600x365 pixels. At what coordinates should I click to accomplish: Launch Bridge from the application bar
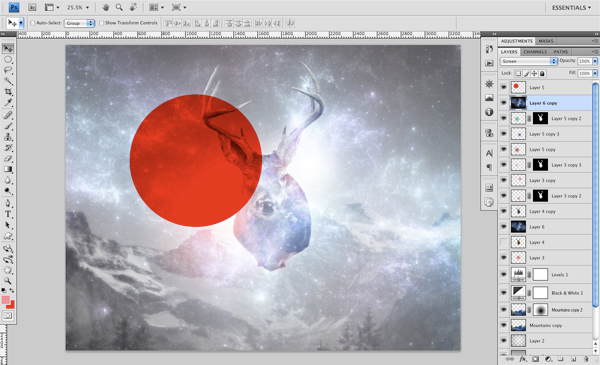click(33, 7)
